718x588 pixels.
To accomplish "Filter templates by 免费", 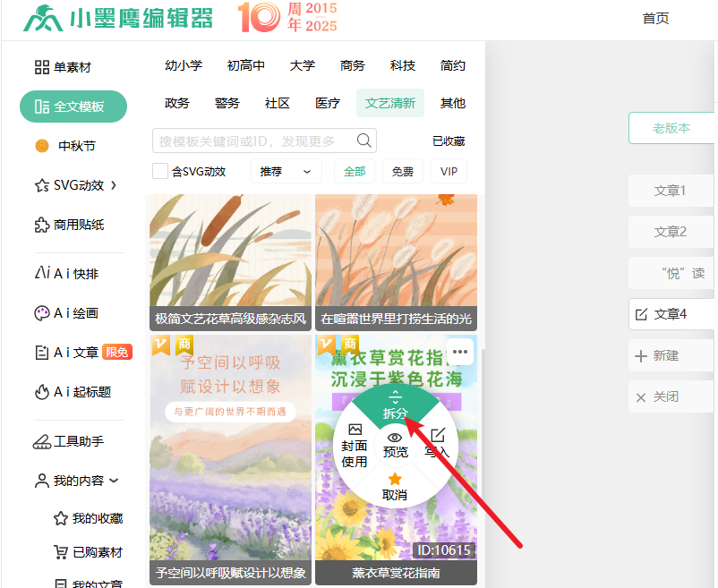I will pos(403,171).
